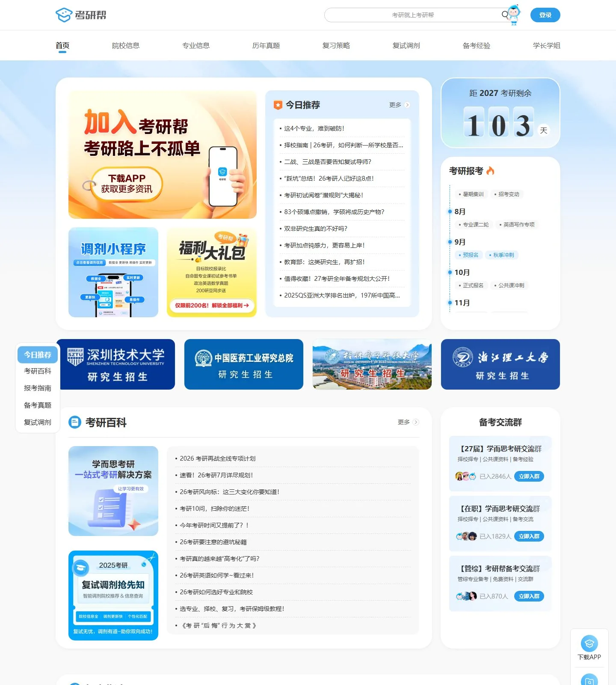The image size is (616, 685).
Task: Focus the 考研就上考研帮 search box
Action: point(413,15)
